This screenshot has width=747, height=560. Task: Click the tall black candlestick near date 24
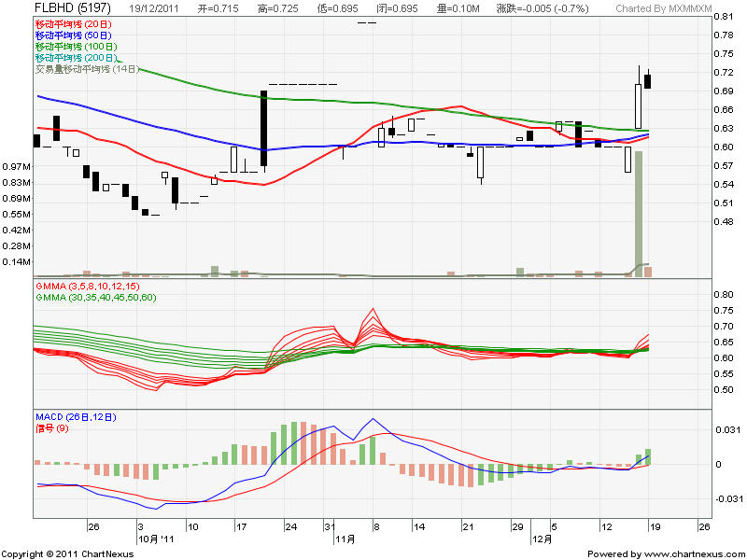pos(264,128)
